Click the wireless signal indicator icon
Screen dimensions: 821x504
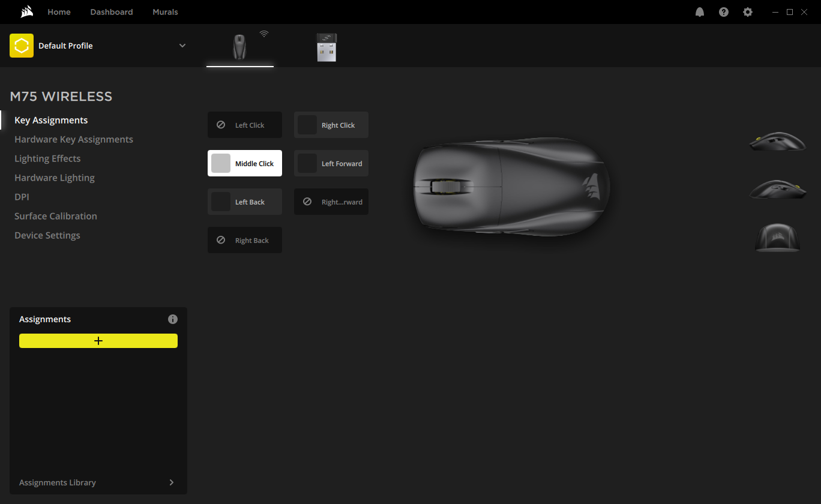pos(264,34)
